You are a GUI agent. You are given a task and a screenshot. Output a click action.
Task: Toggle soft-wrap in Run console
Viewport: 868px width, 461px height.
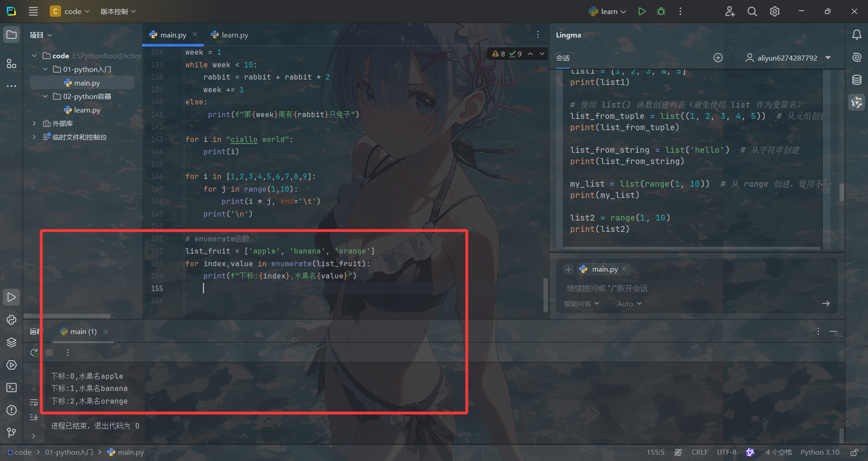pyautogui.click(x=34, y=403)
